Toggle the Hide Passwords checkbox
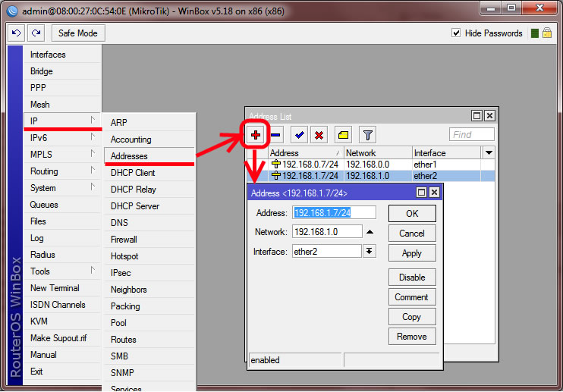Screen dimensions: 563x392 pyautogui.click(x=456, y=33)
